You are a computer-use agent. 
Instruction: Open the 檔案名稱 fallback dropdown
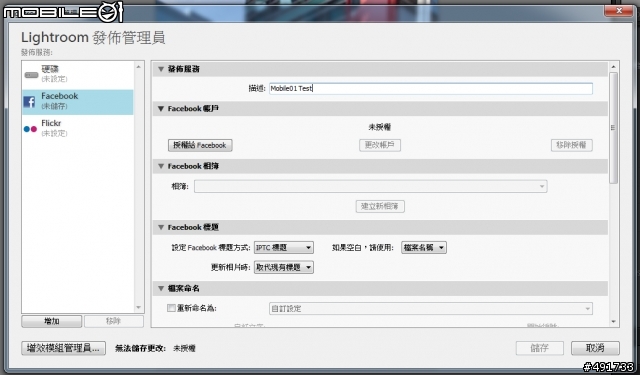424,247
